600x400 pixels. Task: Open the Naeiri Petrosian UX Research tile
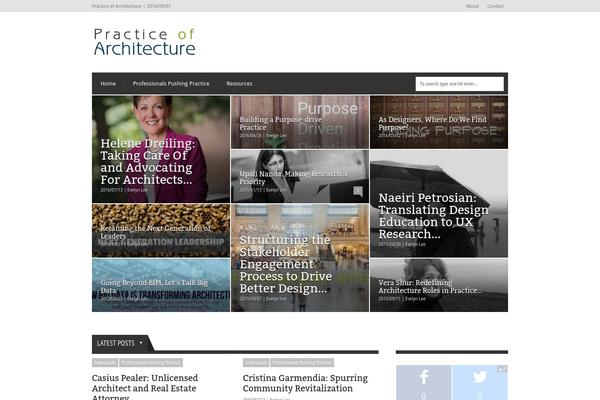[439, 204]
